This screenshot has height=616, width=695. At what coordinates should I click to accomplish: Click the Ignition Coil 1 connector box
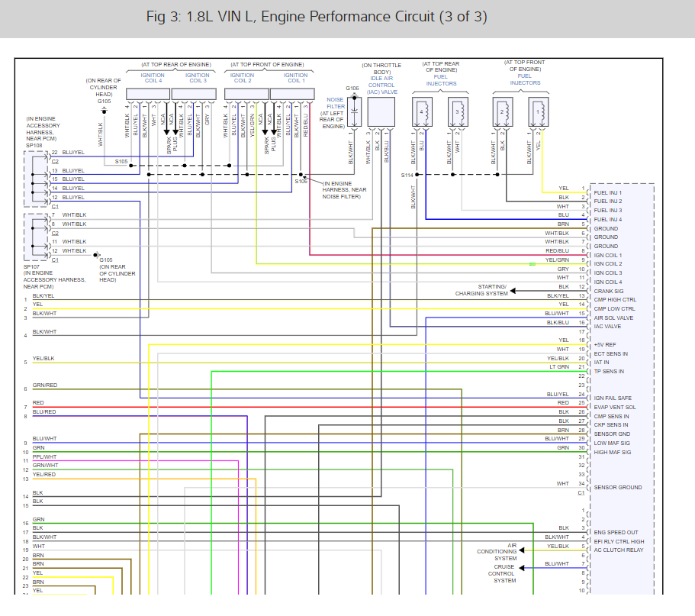(292, 94)
